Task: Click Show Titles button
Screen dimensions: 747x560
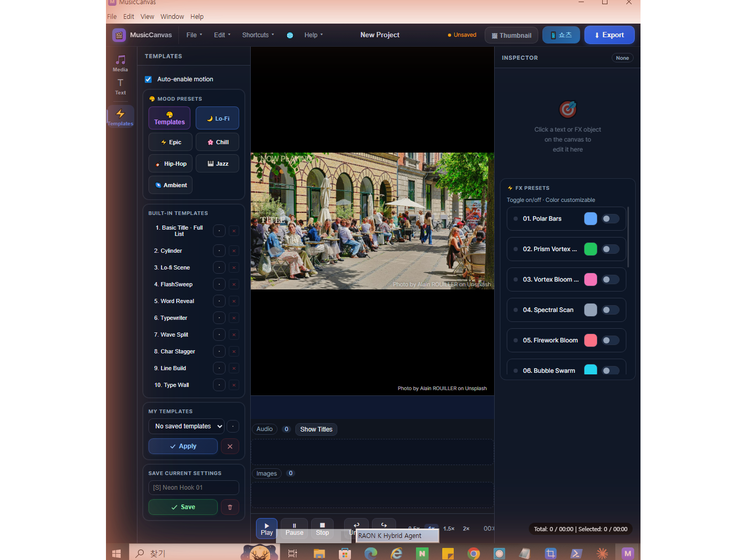Action: pos(316,429)
